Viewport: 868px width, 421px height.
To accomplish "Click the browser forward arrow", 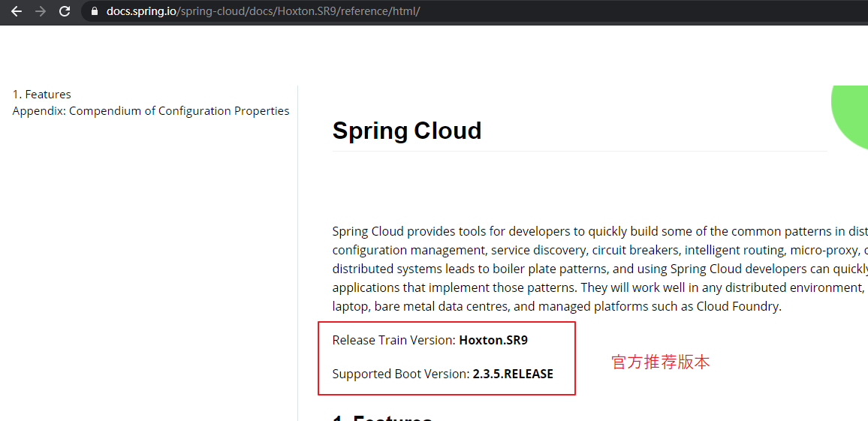I will (x=41, y=11).
